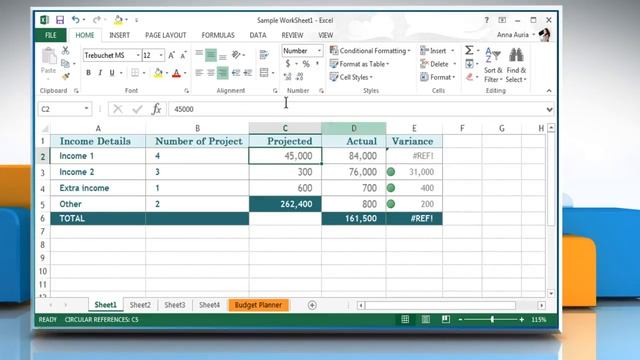This screenshot has height=360, width=640.
Task: Click the Paste clipboard icon
Action: 49,56
